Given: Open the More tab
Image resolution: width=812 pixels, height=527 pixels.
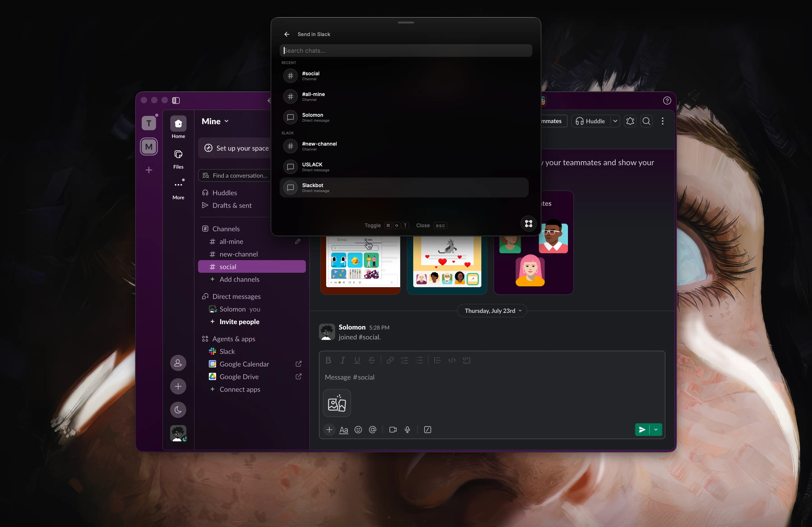Looking at the screenshot, I should [178, 190].
